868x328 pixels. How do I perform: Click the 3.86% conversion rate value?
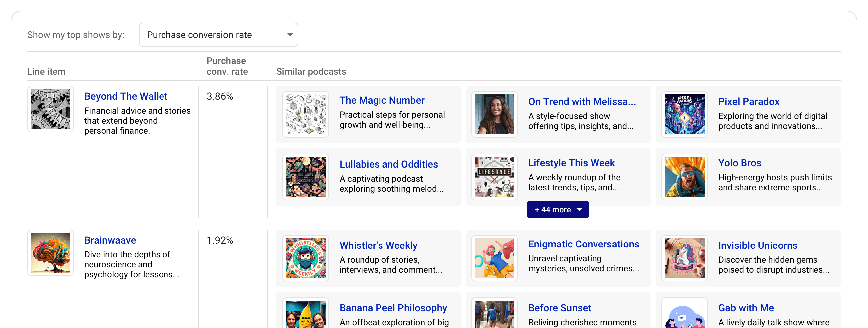pos(220,96)
